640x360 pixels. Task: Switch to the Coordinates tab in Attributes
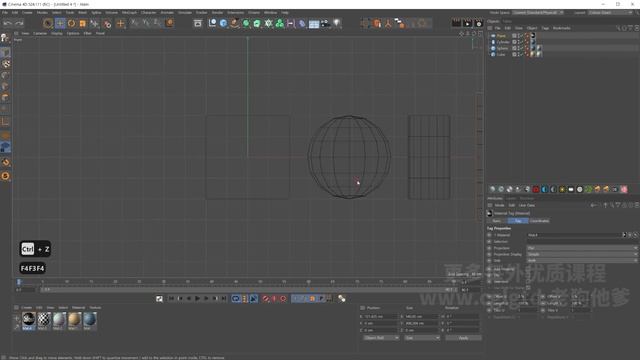click(540, 221)
